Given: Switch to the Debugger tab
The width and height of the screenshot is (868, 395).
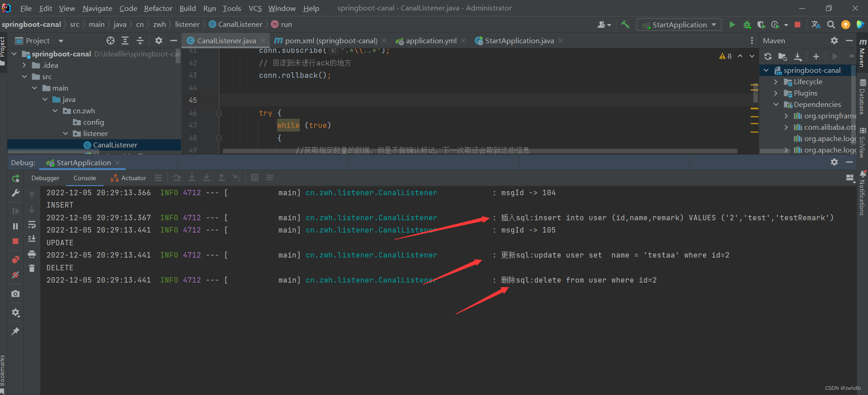Looking at the screenshot, I should point(45,178).
